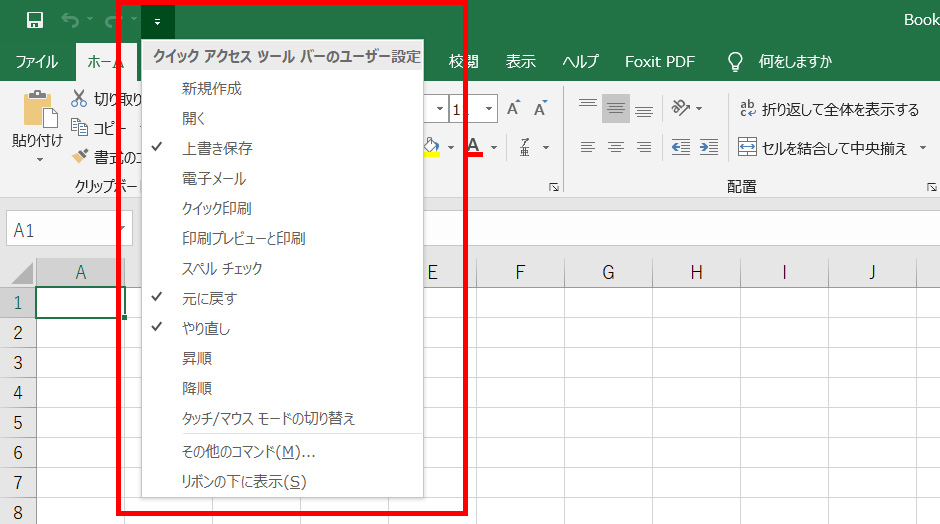Uncheck 元に戻す in quick access menu
Viewport: 940px width, 524px height.
coord(282,299)
